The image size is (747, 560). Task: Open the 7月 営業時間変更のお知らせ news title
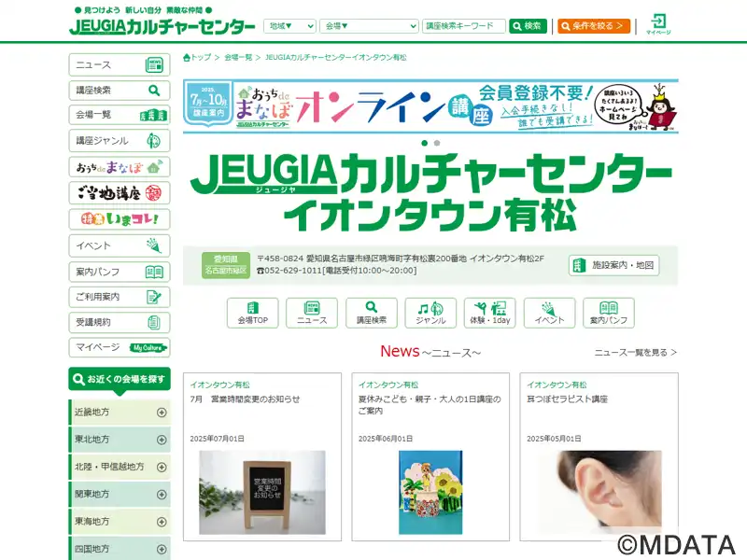(245, 399)
